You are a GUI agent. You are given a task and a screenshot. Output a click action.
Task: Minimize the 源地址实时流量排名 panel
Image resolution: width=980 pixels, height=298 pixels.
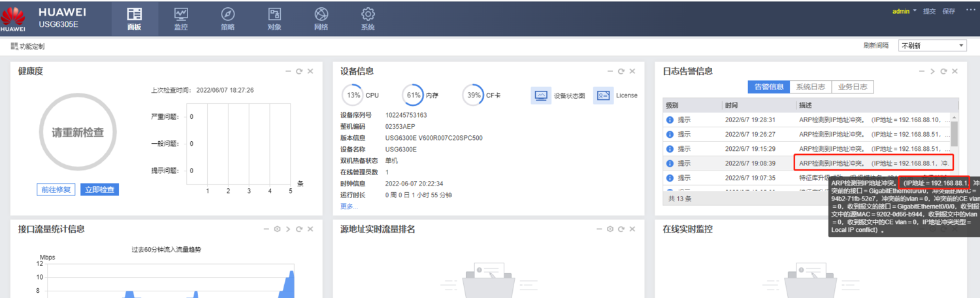tap(599, 229)
